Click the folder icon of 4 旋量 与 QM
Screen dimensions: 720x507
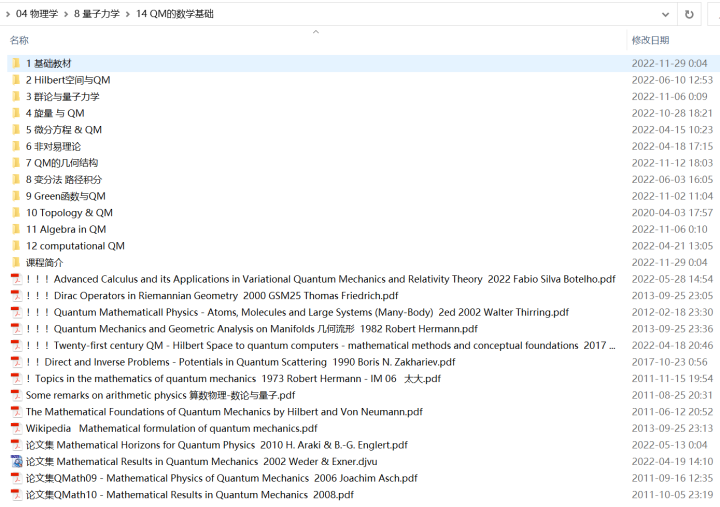click(16, 113)
